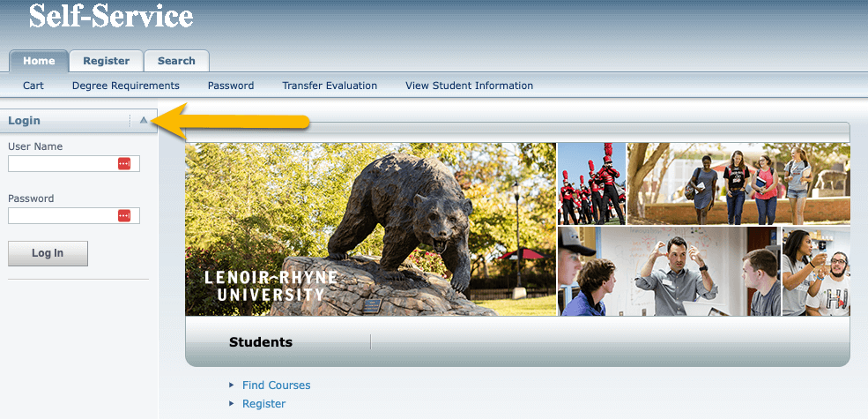868x419 pixels.
Task: Collapse the Login panel triangle
Action: coord(144,120)
